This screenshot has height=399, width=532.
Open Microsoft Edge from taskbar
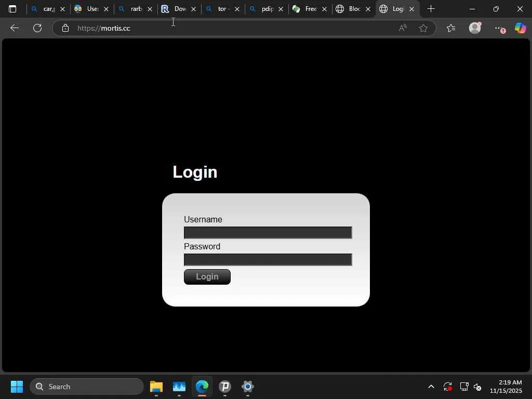202,387
